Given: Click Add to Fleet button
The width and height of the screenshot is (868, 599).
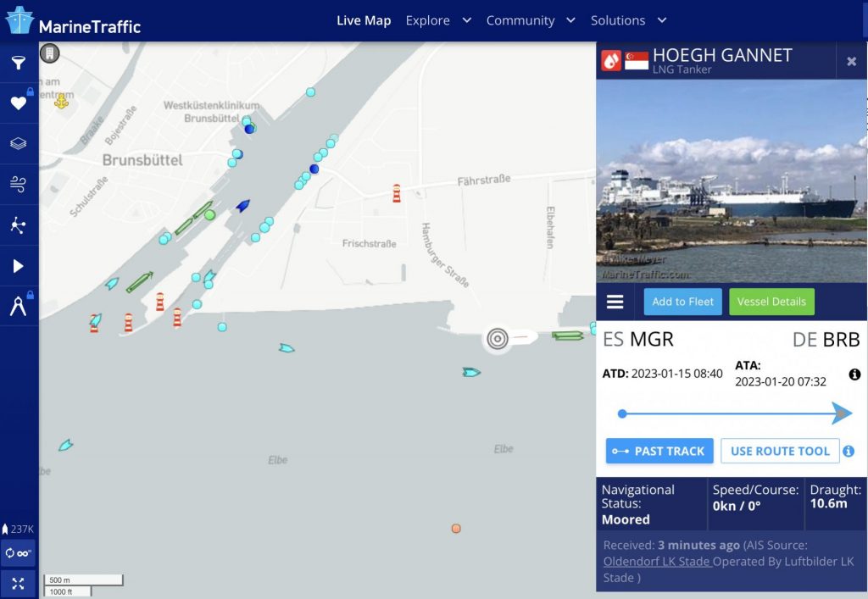Looking at the screenshot, I should [682, 302].
